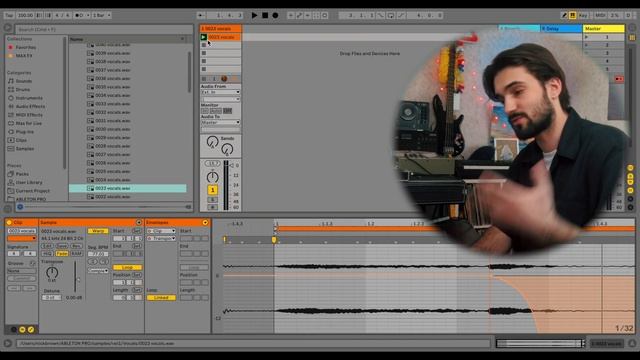Click the Name column header in browser
Screen dimensions: 640x360
pos(127,39)
